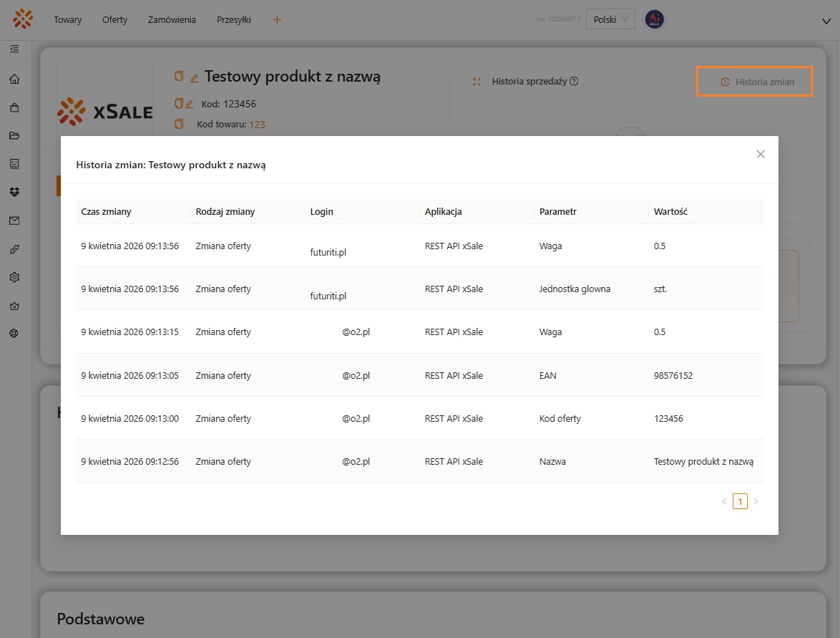Copy the product name with copy icon
The width and height of the screenshot is (840, 638).
pos(179,77)
